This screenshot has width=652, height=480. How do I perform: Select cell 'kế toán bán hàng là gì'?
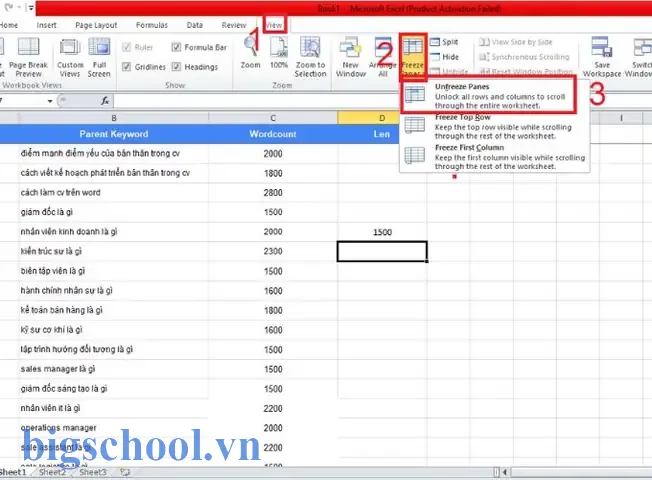click(114, 310)
